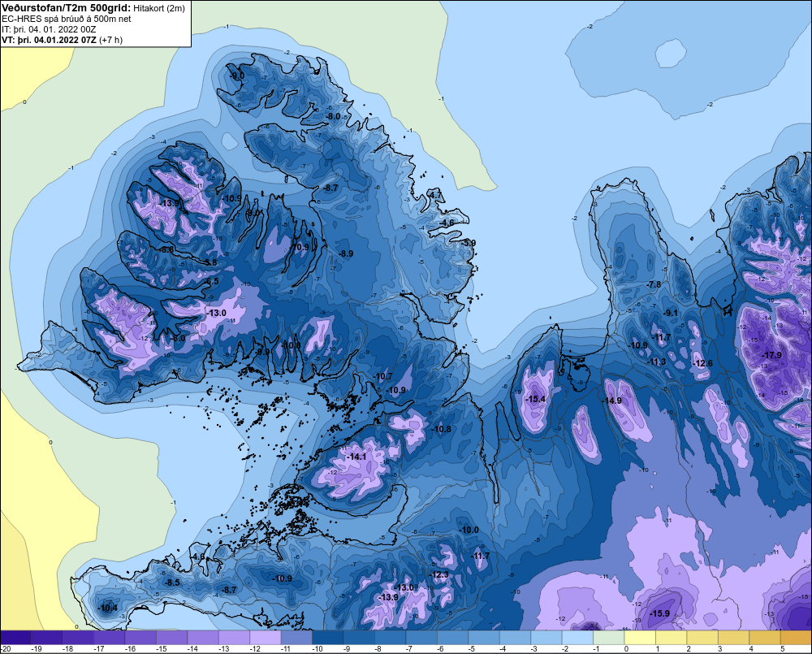Click the -9.0 temperature label

236,76
